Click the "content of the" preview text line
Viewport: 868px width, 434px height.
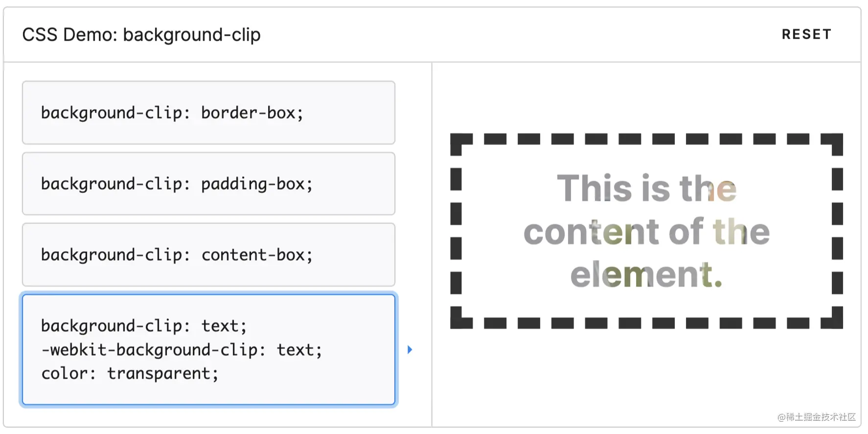click(646, 231)
